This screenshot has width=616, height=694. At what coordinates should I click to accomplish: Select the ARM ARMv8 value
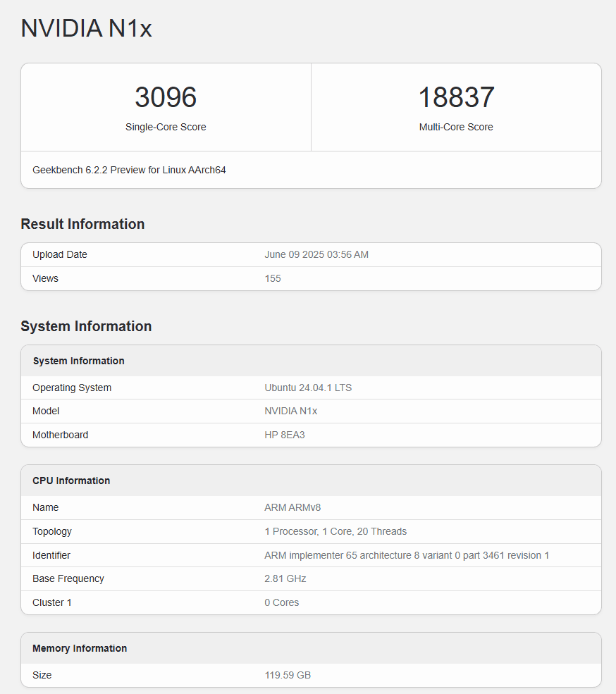click(x=292, y=508)
